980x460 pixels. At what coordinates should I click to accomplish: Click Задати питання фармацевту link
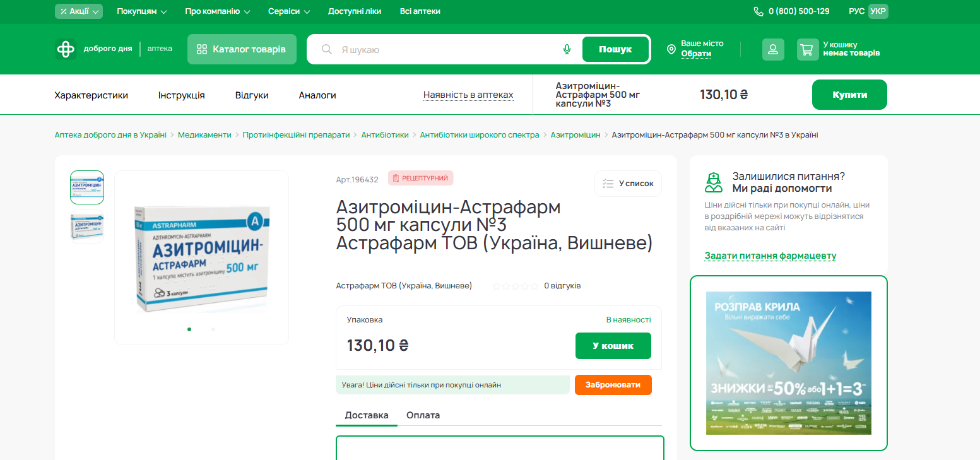[770, 256]
